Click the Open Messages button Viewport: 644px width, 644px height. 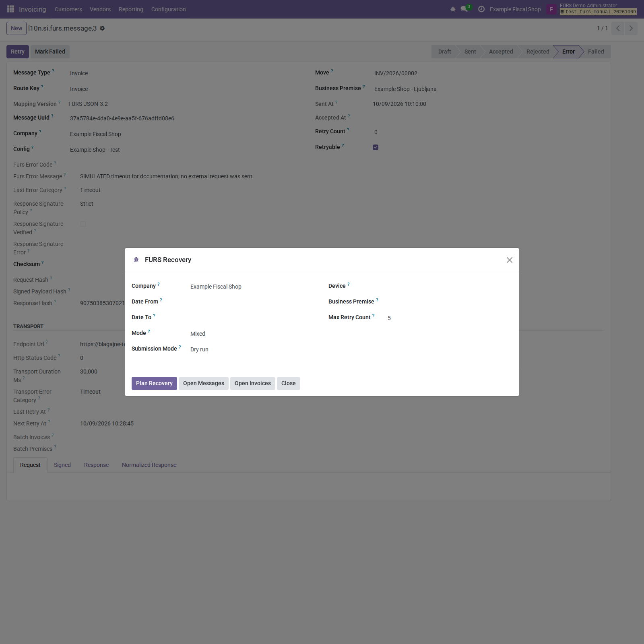tap(204, 383)
